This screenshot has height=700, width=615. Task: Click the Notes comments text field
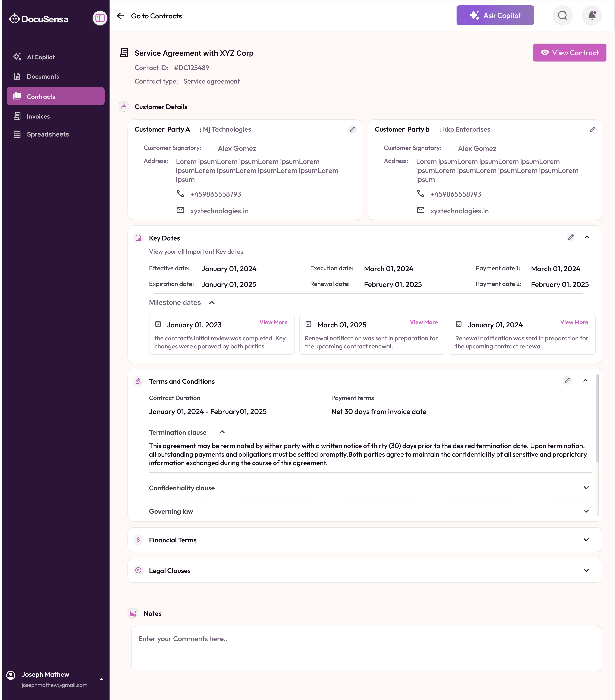click(x=366, y=648)
